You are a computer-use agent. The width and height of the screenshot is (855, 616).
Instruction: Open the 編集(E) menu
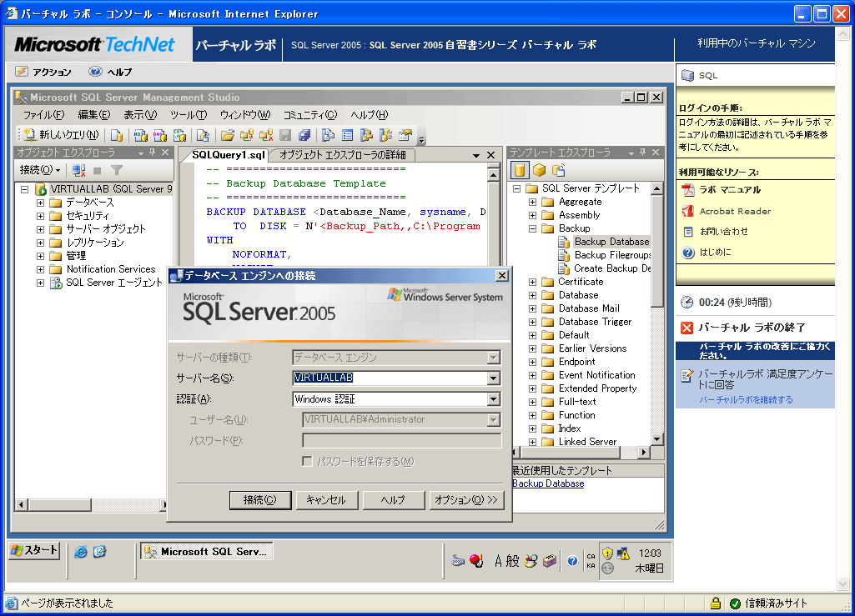click(x=93, y=114)
